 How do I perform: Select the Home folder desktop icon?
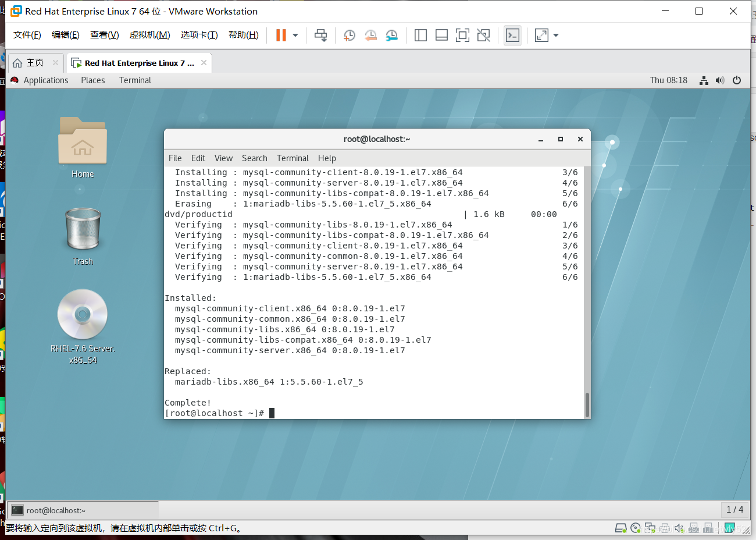click(x=83, y=147)
